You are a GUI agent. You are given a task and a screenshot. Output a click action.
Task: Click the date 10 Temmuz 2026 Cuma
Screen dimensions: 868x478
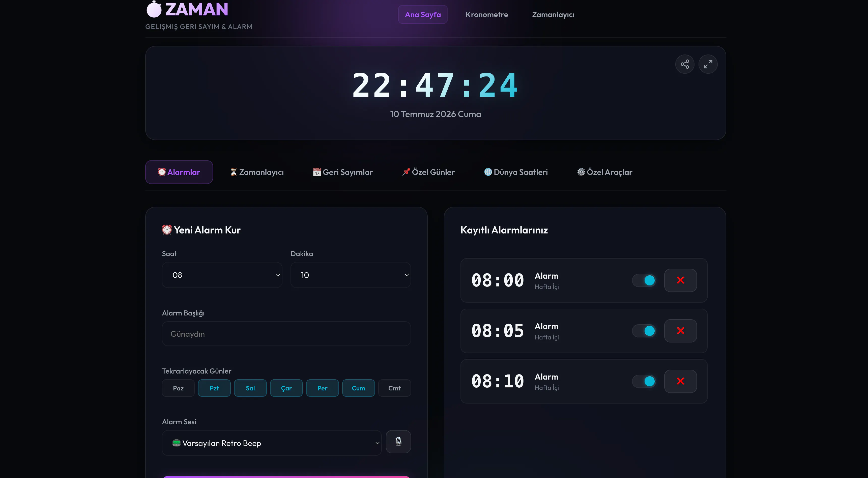(x=435, y=114)
